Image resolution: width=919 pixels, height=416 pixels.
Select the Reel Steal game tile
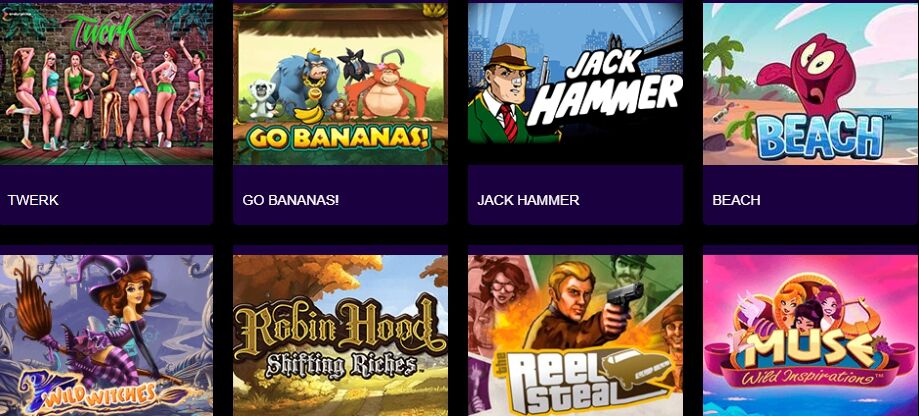[575, 335]
